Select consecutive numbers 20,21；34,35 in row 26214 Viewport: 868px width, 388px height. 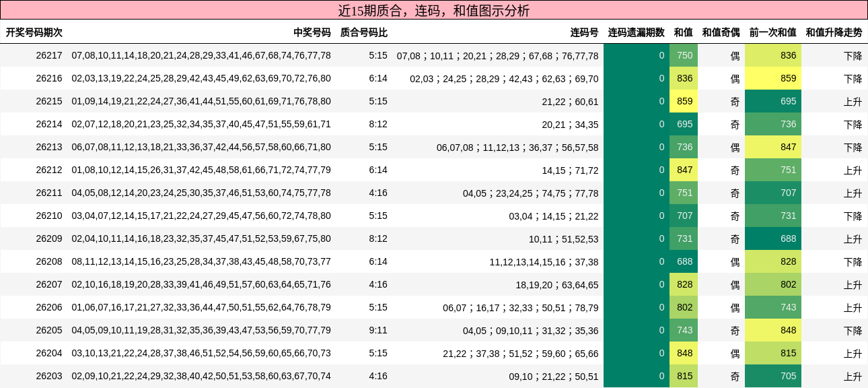coord(570,124)
